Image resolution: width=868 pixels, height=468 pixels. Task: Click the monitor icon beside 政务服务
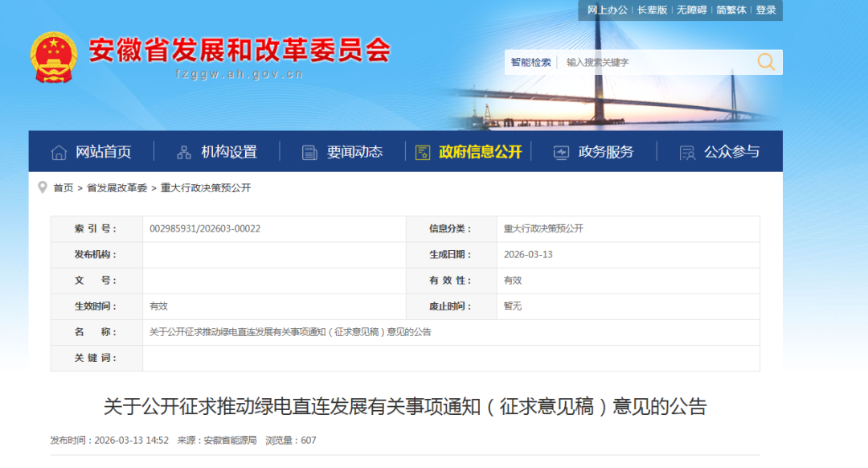(x=561, y=152)
